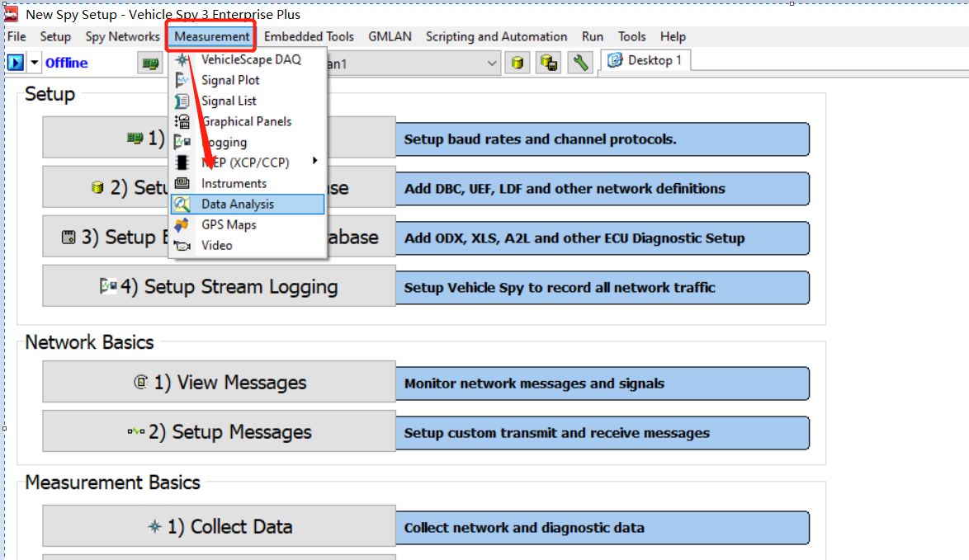Click the Setup Stream Logging button
This screenshot has width=969, height=560.
tap(219, 286)
